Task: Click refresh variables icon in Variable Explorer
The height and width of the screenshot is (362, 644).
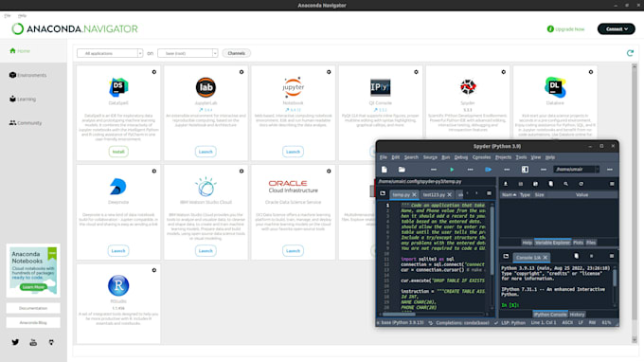Action: point(581,184)
